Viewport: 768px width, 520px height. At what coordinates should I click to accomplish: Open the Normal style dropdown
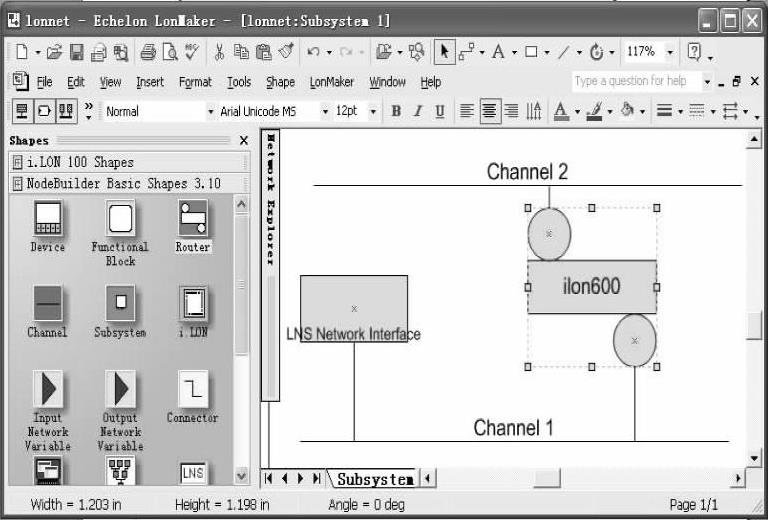[211, 112]
